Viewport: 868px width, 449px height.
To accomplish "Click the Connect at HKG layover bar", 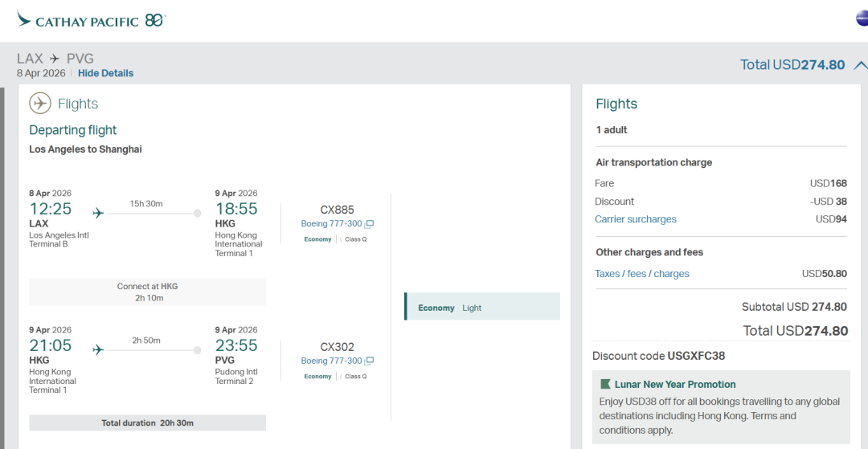I will pos(147,292).
